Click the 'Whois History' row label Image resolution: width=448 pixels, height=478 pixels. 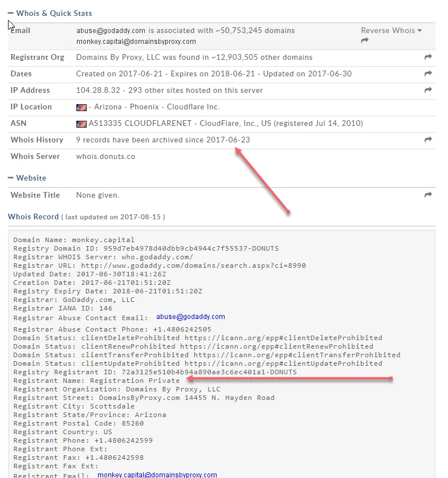click(37, 140)
